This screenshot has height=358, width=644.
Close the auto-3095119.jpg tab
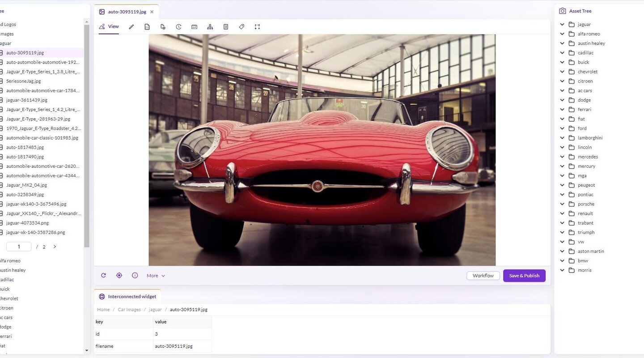click(152, 12)
